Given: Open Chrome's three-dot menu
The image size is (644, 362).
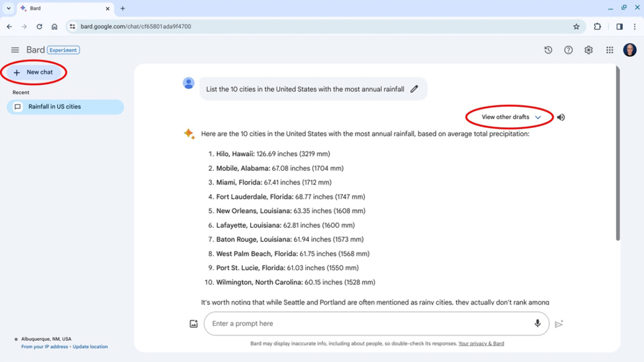Looking at the screenshot, I should click(x=635, y=26).
